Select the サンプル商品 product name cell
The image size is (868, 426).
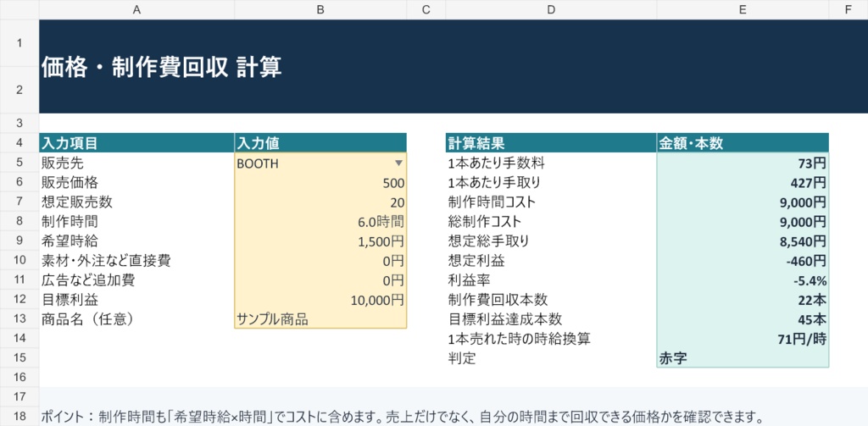320,320
